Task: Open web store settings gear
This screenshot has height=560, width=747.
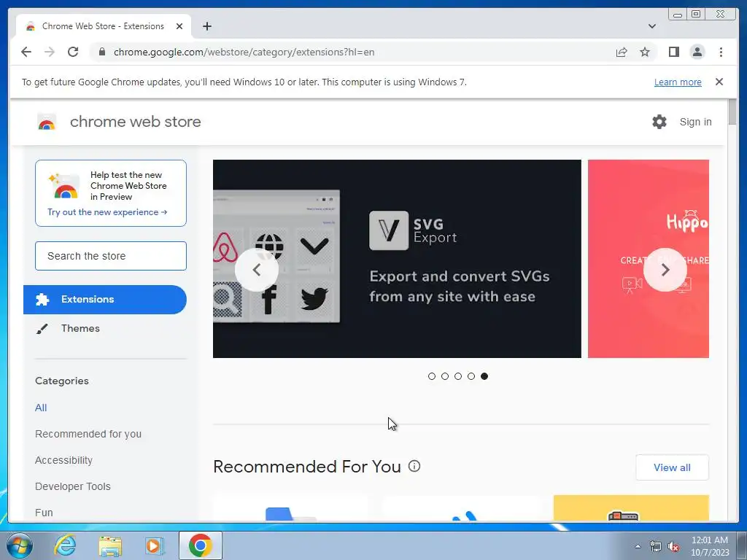Action: pyautogui.click(x=659, y=122)
